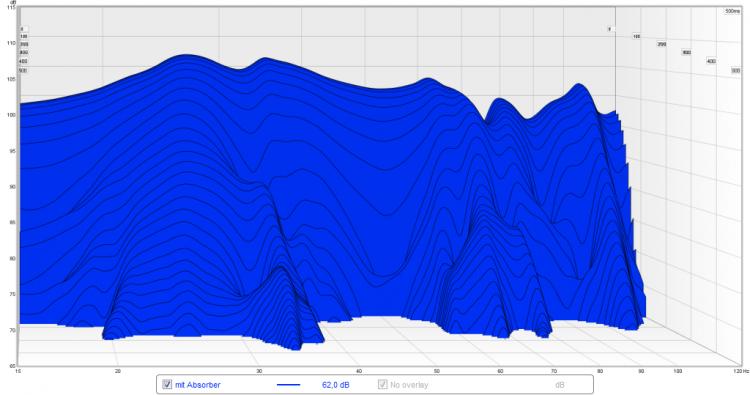Click the 400 time marker on left axis
Image resolution: width=750 pixels, height=395 pixels.
(23, 61)
